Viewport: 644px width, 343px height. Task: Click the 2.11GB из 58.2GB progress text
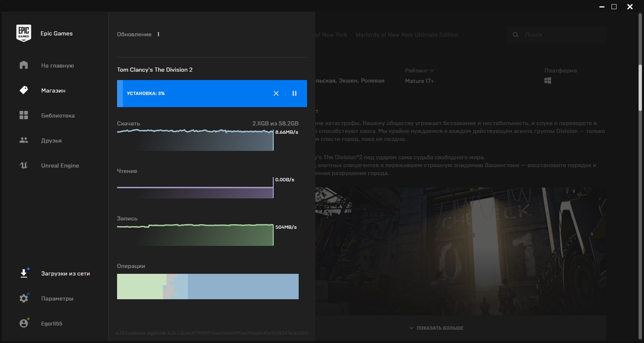(275, 123)
